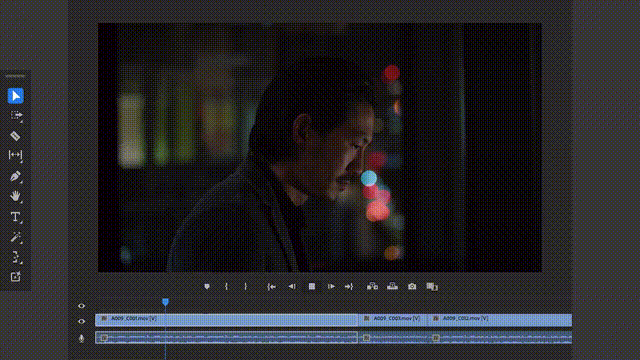Select the Razor tool
640x360 pixels.
click(x=16, y=136)
